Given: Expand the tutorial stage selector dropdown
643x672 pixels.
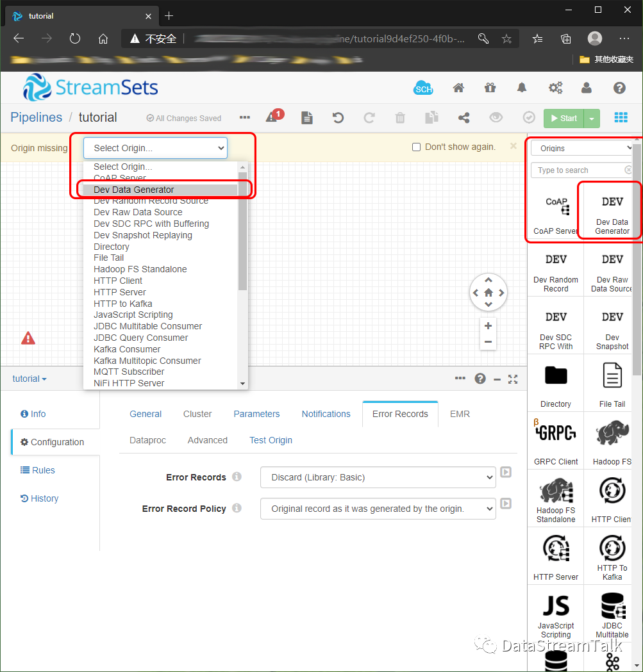Looking at the screenshot, I should tap(29, 379).
